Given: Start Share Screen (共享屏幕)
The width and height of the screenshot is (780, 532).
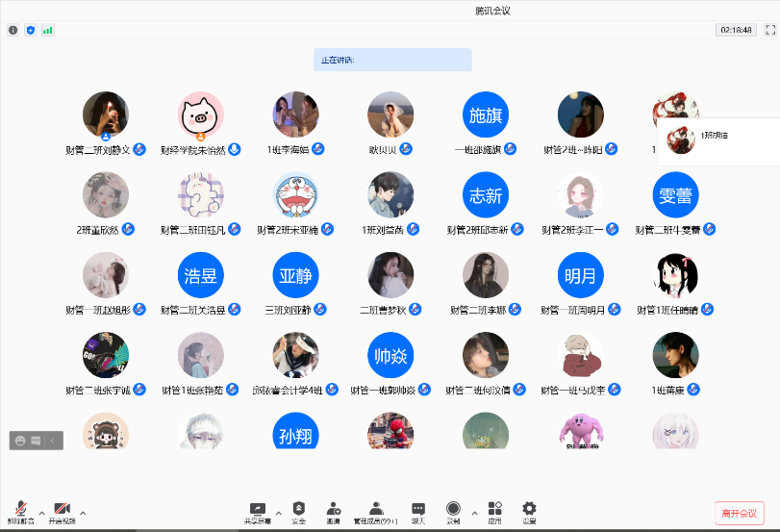Looking at the screenshot, I should 257,512.
